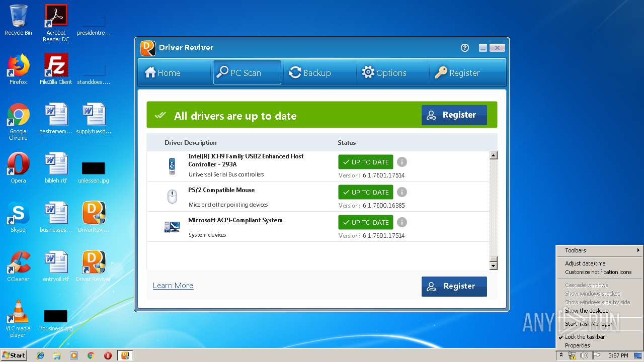Open the Home tab in Driver Reviver
The image size is (644, 362).
(163, 73)
